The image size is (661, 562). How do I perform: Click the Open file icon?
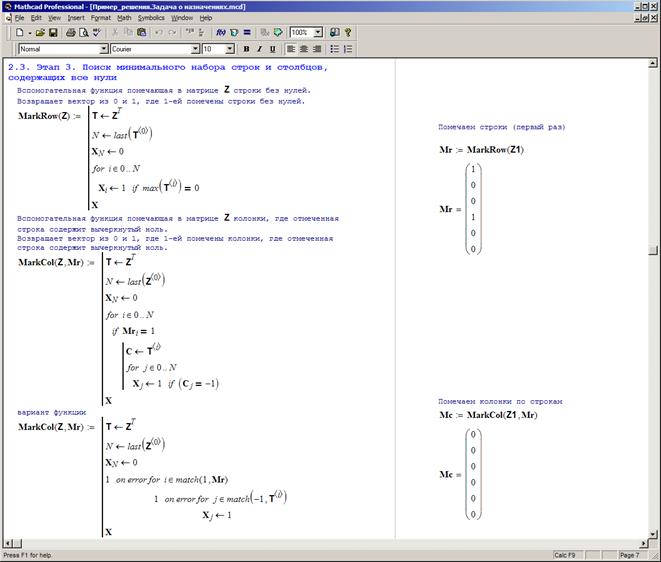point(38,32)
